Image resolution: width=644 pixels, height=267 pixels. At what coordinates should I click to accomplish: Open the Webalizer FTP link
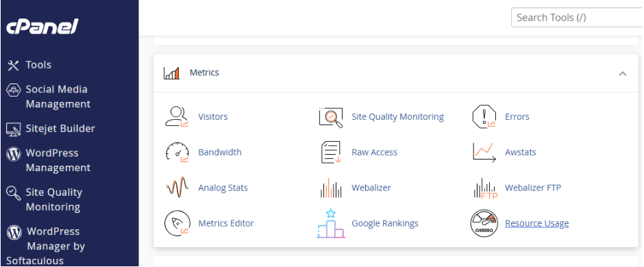coord(533,188)
